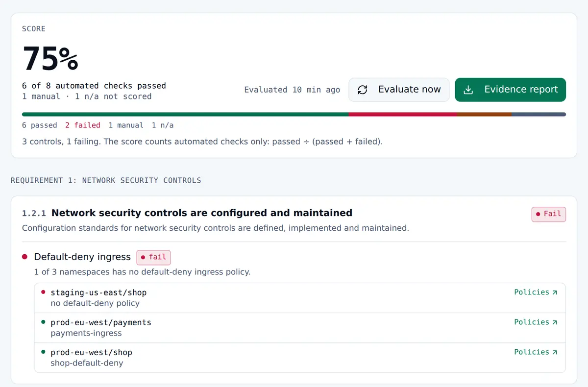Click the Requirement 1: Network Security Controls heading

tap(106, 180)
